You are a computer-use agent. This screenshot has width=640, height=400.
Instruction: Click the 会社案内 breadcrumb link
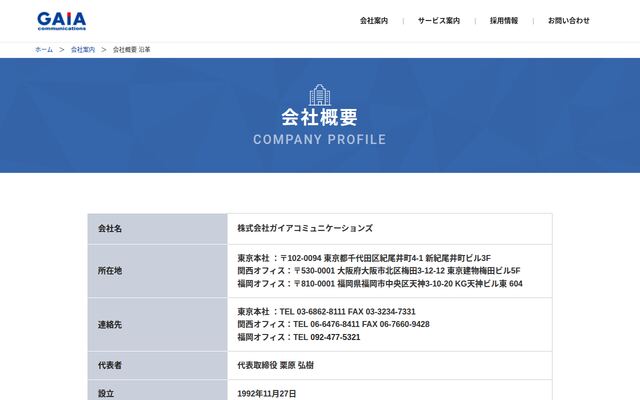tap(83, 49)
